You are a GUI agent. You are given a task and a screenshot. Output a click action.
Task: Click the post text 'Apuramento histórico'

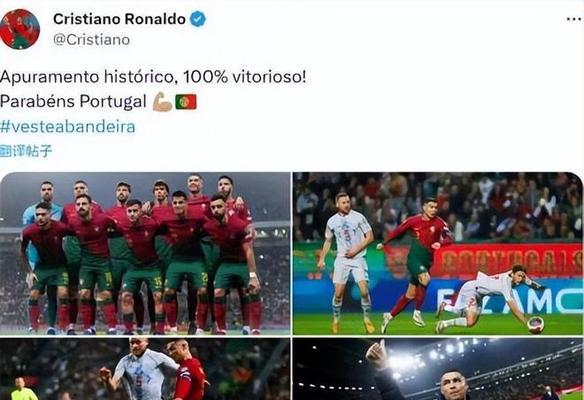[x=87, y=77]
